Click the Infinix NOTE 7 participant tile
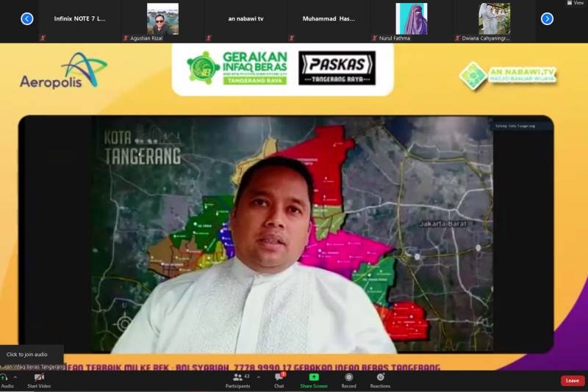588x392 pixels. coord(79,20)
